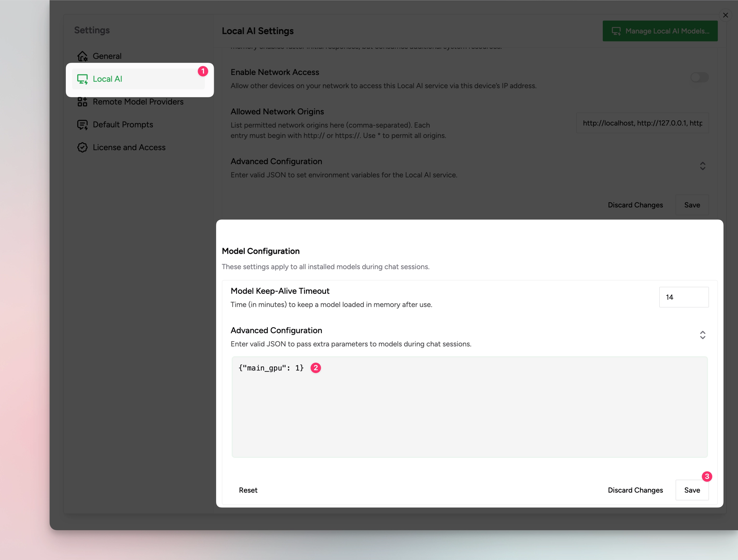The width and height of the screenshot is (738, 560).
Task: Collapse Model Configuration's Advanced Configuration chevron
Action: (x=702, y=335)
